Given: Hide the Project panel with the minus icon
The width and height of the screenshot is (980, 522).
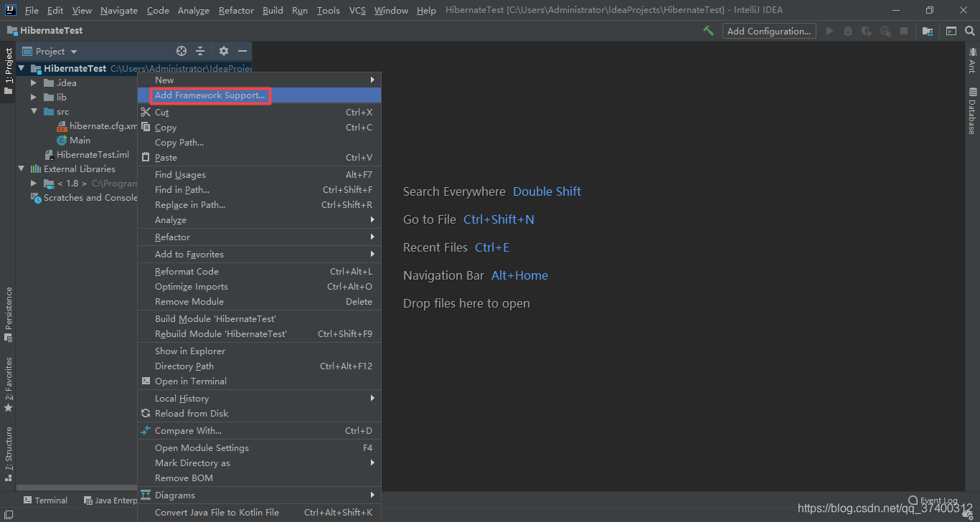Looking at the screenshot, I should click(242, 51).
